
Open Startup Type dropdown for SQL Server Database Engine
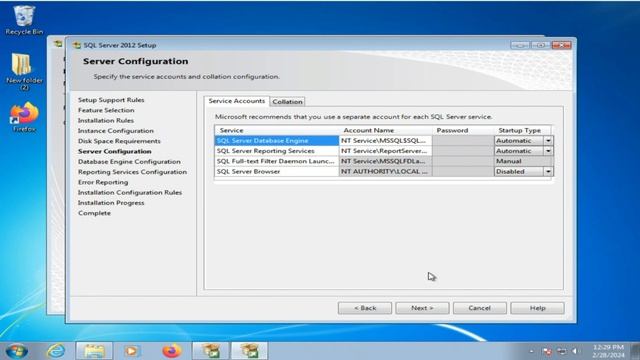[x=548, y=140]
